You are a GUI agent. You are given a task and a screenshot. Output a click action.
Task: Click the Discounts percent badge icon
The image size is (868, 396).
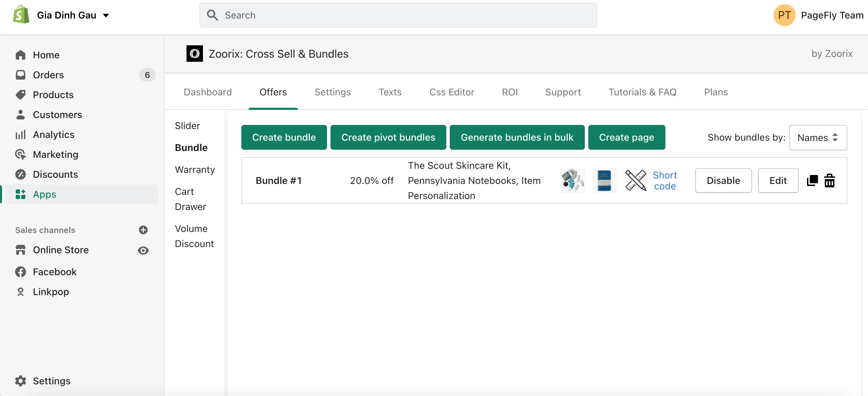21,174
